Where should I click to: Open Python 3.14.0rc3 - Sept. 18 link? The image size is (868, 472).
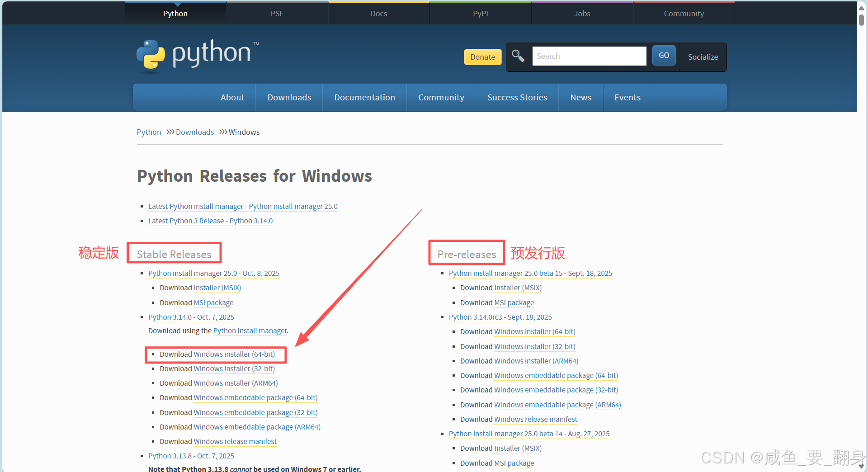point(500,317)
